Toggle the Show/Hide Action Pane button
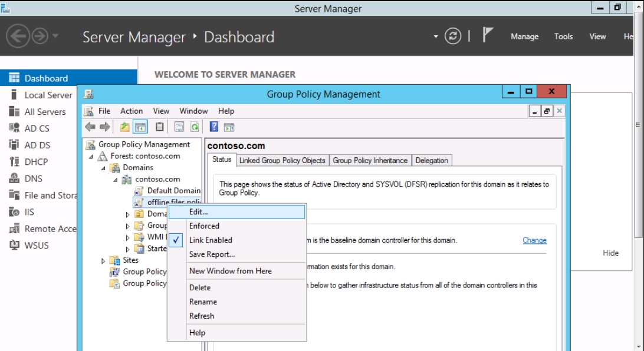Image resolution: width=644 pixels, height=351 pixels. [x=229, y=127]
